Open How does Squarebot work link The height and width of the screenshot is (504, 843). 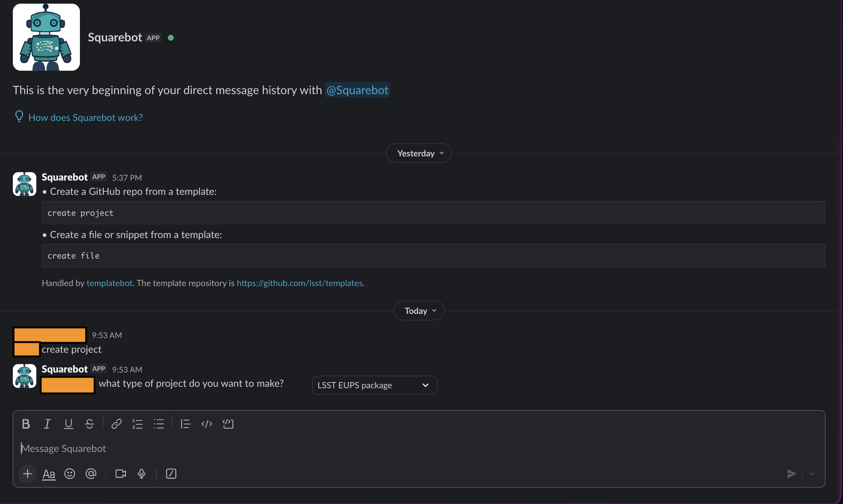click(85, 117)
